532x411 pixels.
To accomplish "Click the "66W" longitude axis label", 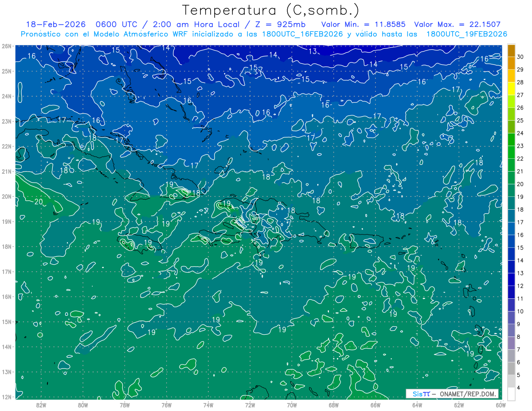I will (x=376, y=405).
